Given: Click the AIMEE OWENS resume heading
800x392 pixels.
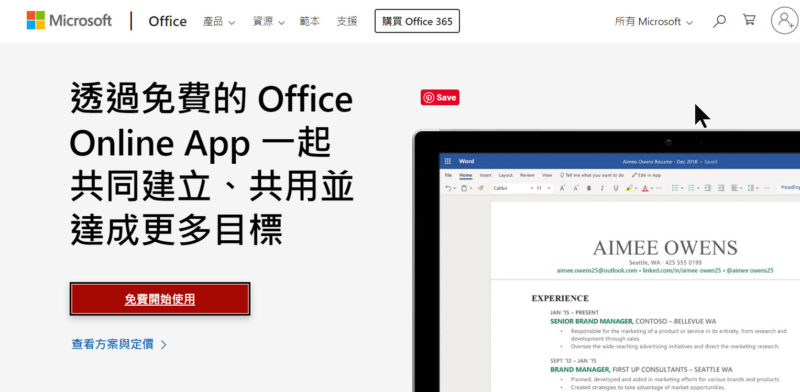Looking at the screenshot, I should pos(665,248).
